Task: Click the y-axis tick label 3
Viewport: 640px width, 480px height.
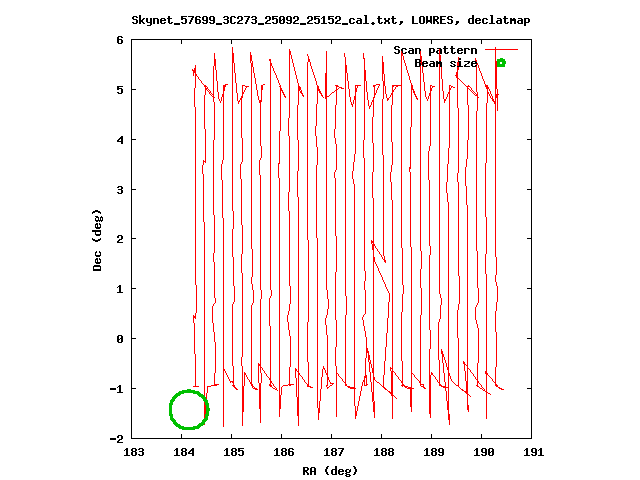Action: (x=120, y=190)
